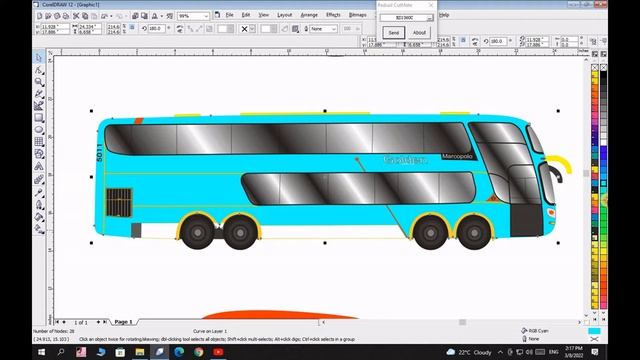Open the Effects menu
The width and height of the screenshot is (640, 360).
click(333, 15)
